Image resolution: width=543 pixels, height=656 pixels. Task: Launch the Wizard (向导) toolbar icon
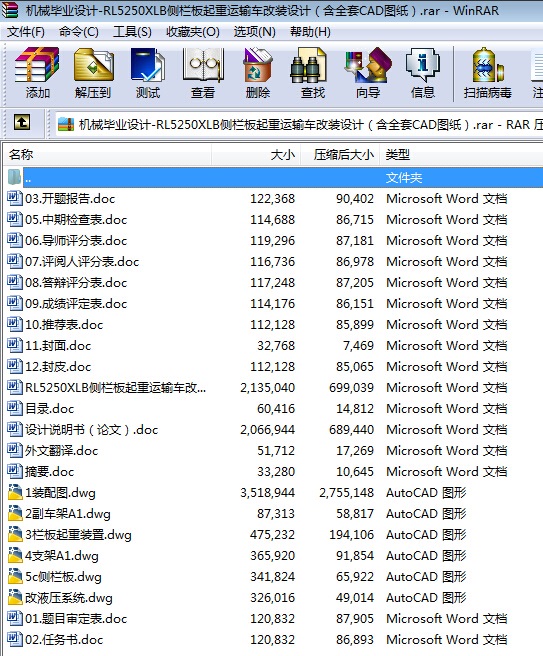(x=368, y=65)
